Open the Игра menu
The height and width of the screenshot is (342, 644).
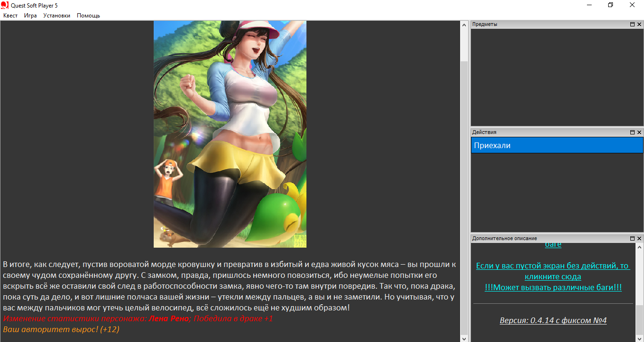(31, 16)
